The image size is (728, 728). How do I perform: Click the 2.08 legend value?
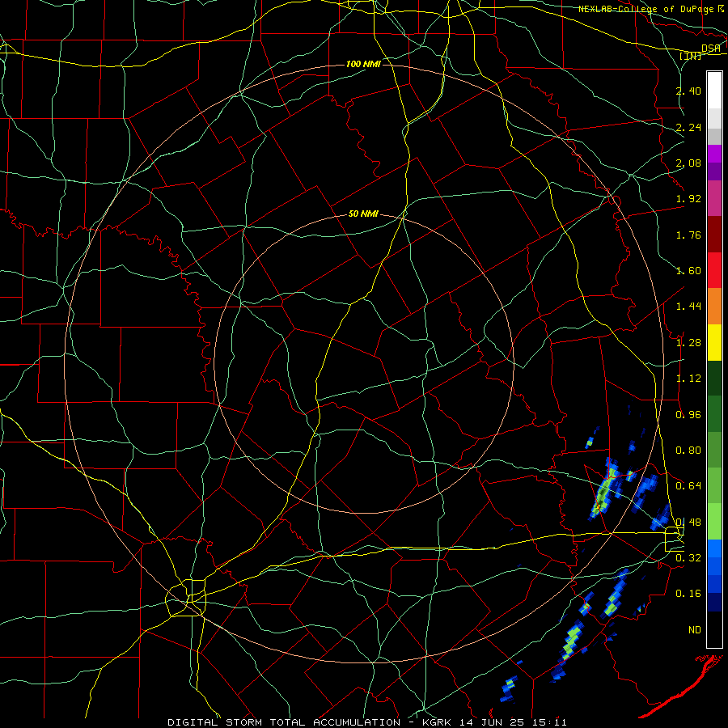pos(688,163)
